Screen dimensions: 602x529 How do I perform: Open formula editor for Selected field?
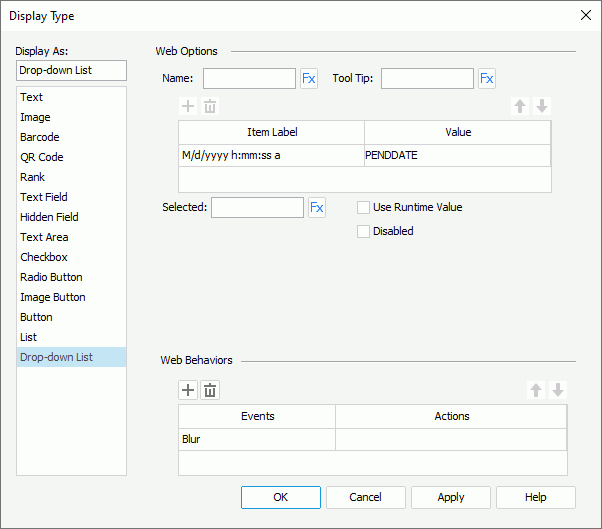[317, 208]
